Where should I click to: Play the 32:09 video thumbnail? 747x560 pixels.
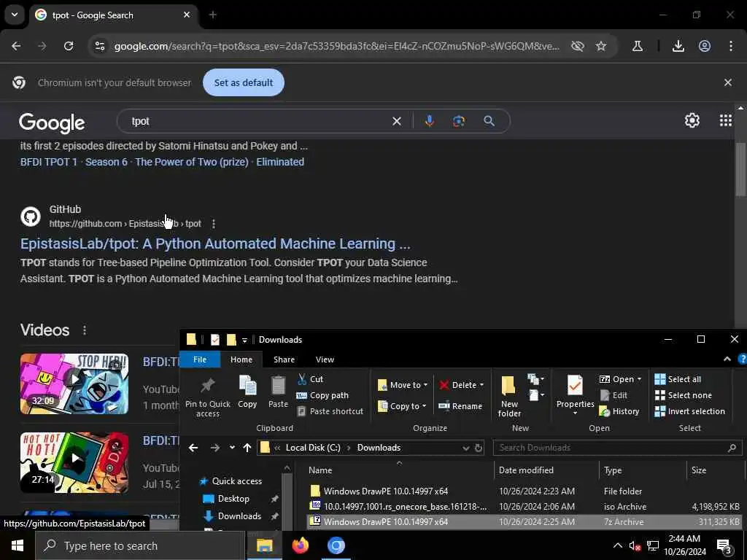click(x=74, y=384)
